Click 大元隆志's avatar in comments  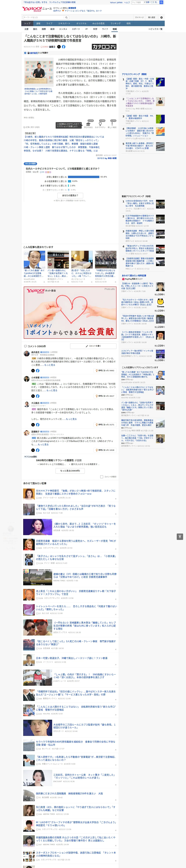pyautogui.click(x=26, y=405)
